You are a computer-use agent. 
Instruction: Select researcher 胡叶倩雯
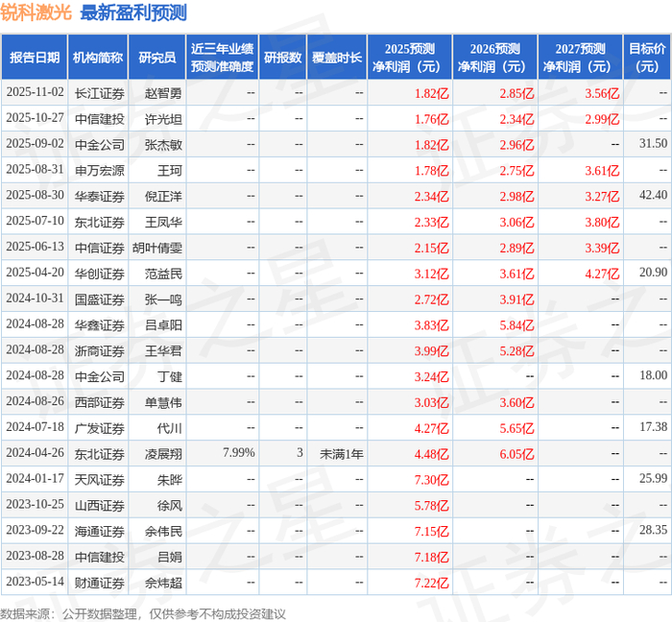tap(157, 248)
